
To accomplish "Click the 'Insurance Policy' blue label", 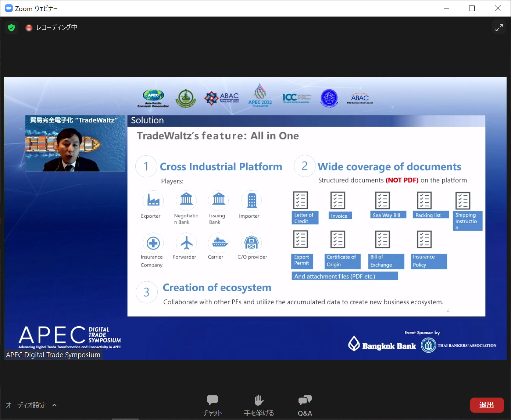I will pyautogui.click(x=428, y=261).
